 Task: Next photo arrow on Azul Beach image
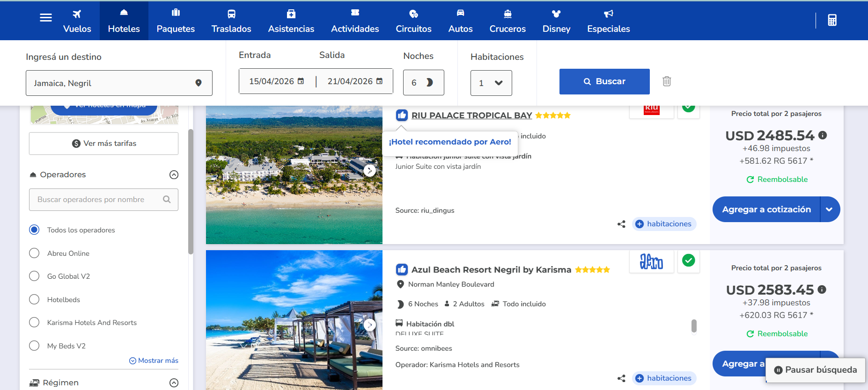tap(369, 325)
